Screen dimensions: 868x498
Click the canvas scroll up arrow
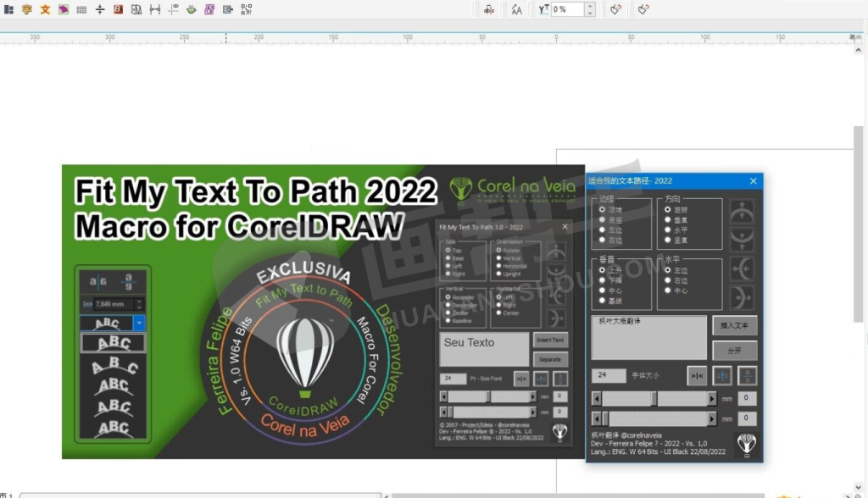(x=858, y=50)
